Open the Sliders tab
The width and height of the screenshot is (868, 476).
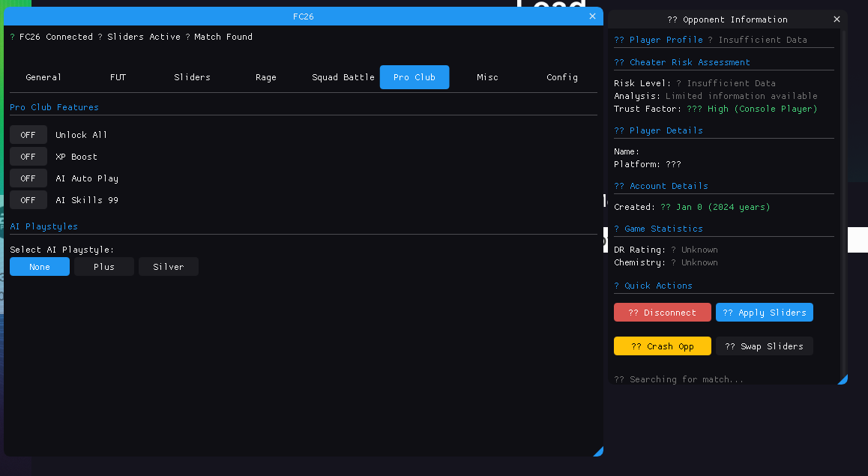tap(192, 77)
